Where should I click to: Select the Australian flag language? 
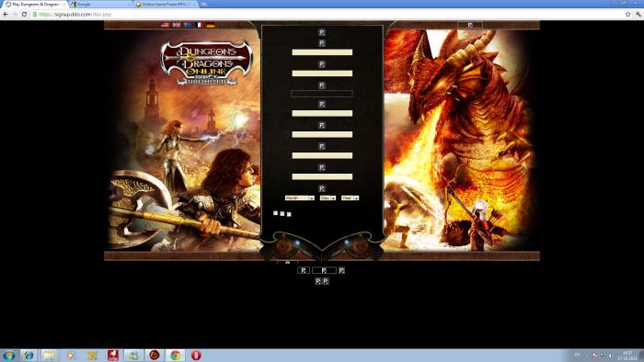pyautogui.click(x=188, y=25)
